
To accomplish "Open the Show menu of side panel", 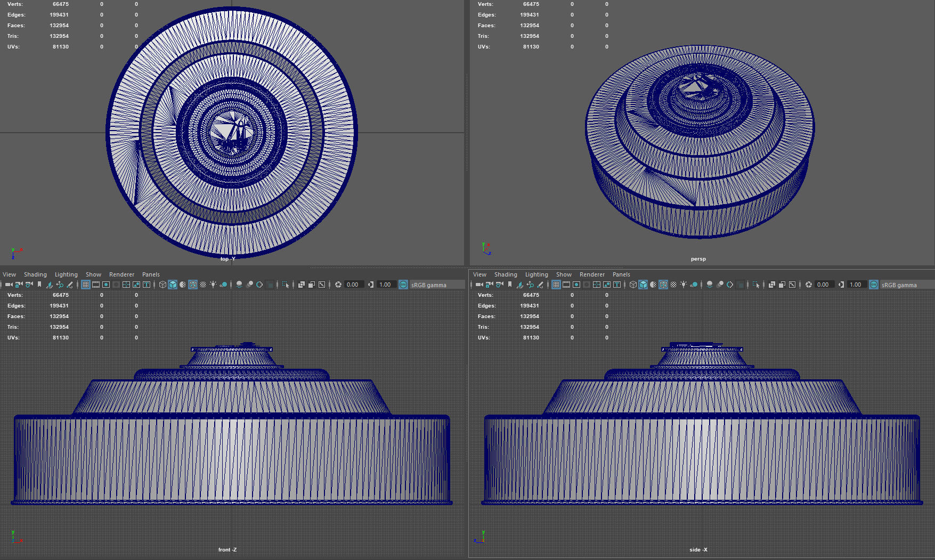I will click(x=564, y=274).
